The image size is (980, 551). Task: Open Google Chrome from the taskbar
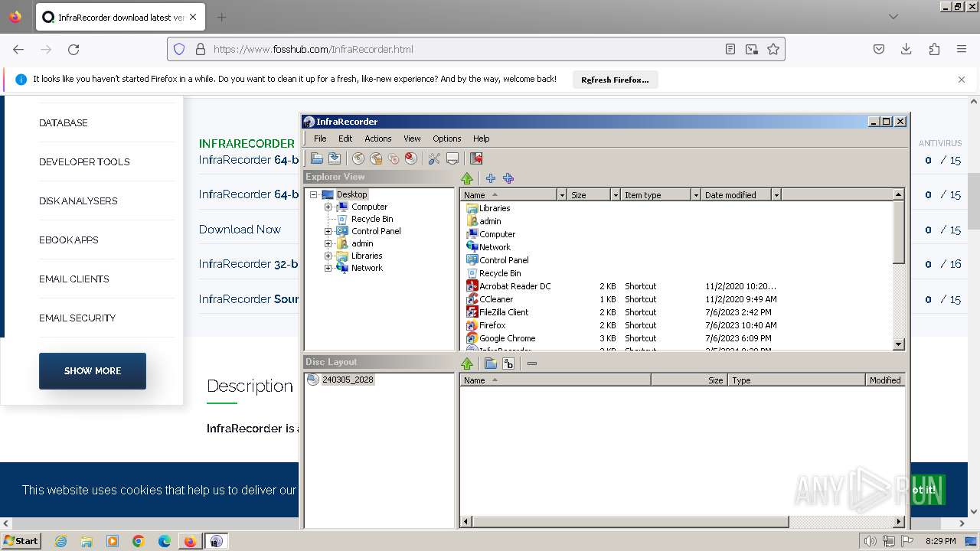point(139,541)
